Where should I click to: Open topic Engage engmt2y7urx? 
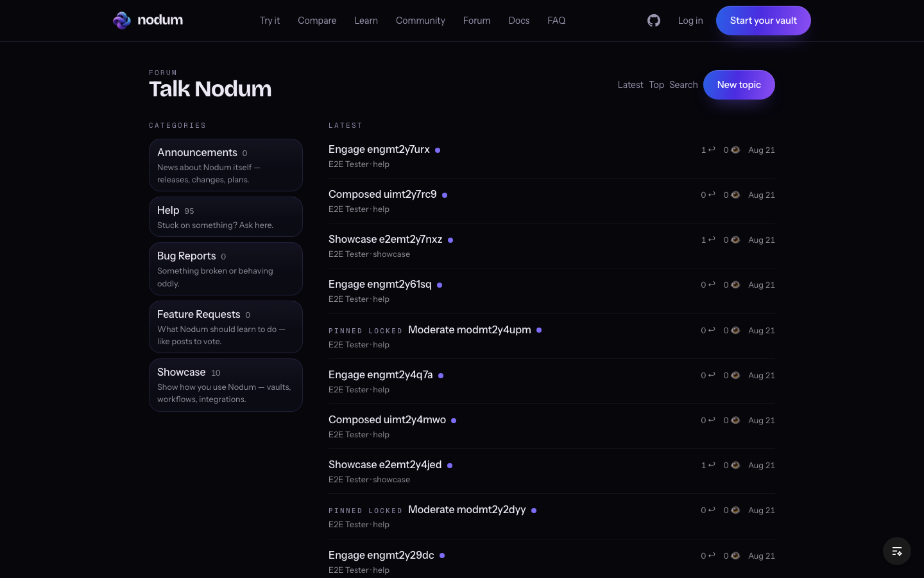pyautogui.click(x=379, y=149)
